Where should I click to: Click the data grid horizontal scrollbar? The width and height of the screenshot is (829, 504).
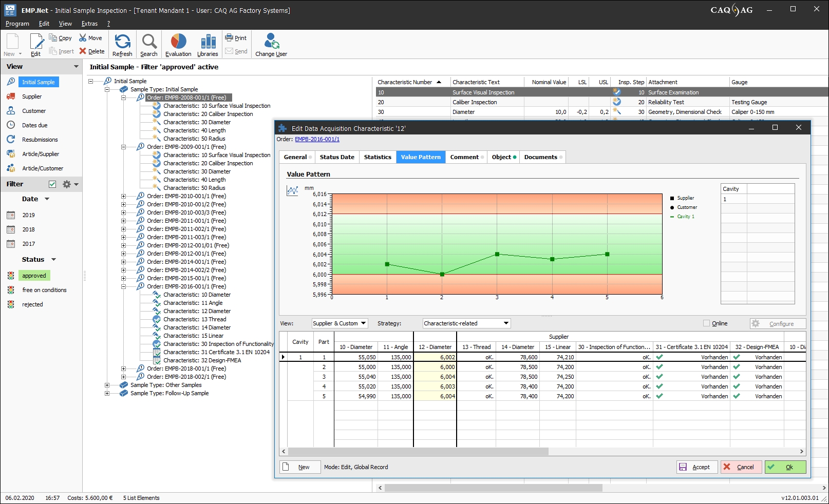point(418,452)
